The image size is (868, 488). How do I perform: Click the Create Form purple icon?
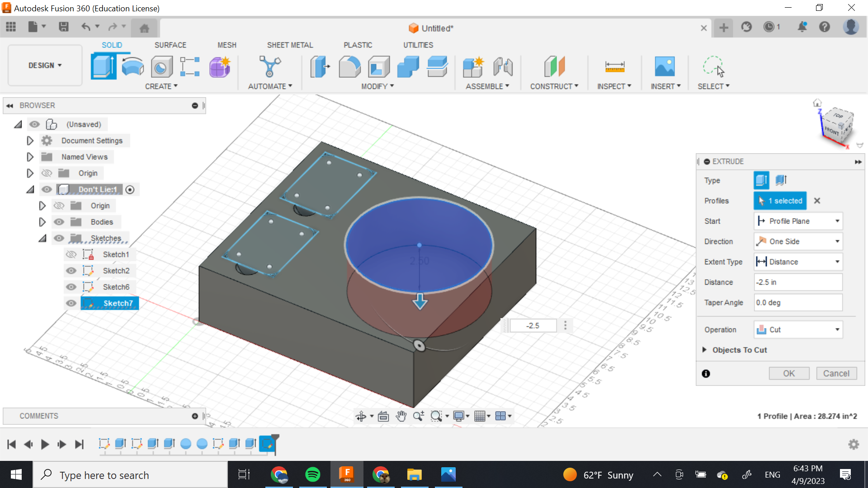click(x=220, y=66)
